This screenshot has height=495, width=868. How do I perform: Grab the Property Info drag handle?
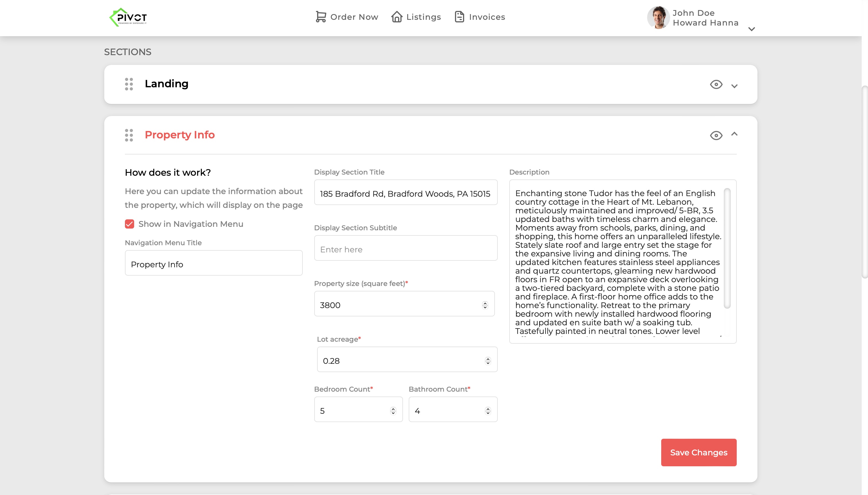coord(129,135)
